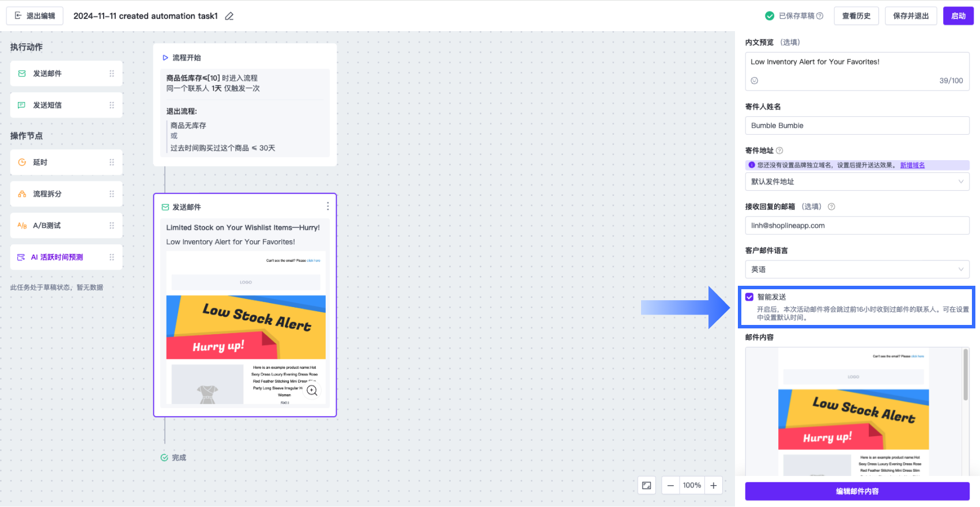Click emoji icon in preview text field
Image resolution: width=980 pixels, height=507 pixels.
[x=755, y=81]
